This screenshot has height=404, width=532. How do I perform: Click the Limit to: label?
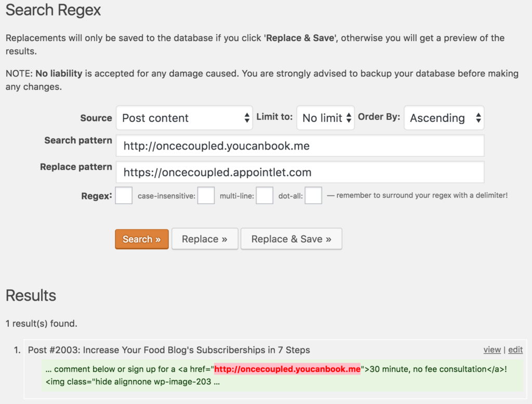click(x=274, y=117)
